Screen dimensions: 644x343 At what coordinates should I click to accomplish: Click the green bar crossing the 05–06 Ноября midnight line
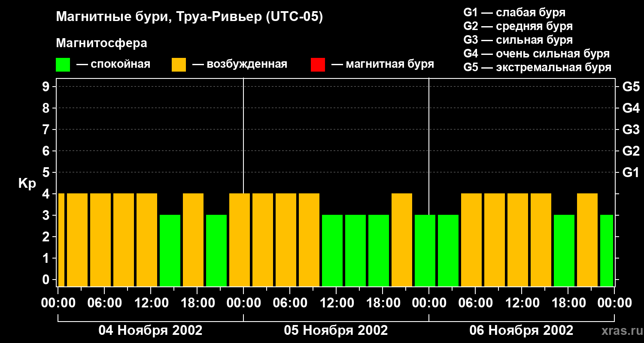[x=425, y=250]
